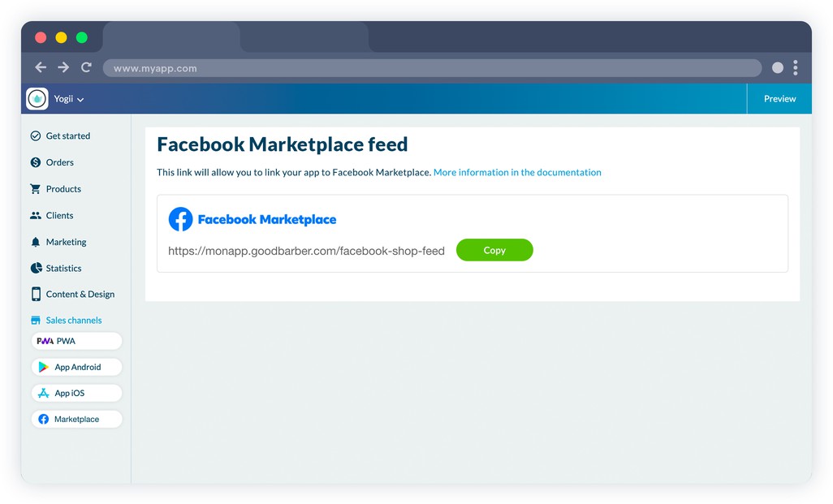The image size is (833, 504).
Task: Click the Get started checkmark icon
Action: click(x=36, y=136)
